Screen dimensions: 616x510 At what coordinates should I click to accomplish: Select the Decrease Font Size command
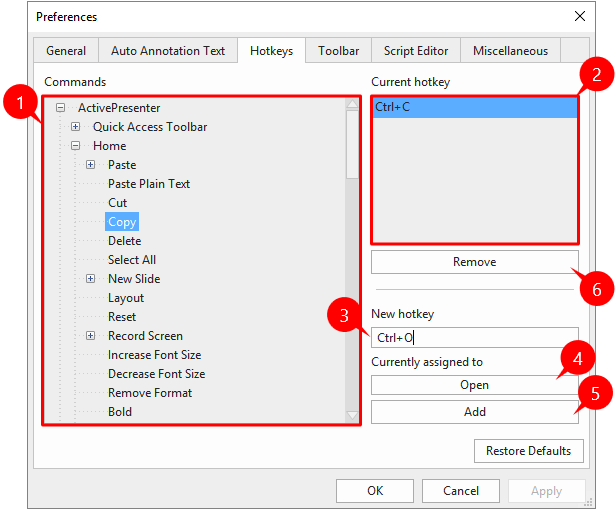(156, 374)
